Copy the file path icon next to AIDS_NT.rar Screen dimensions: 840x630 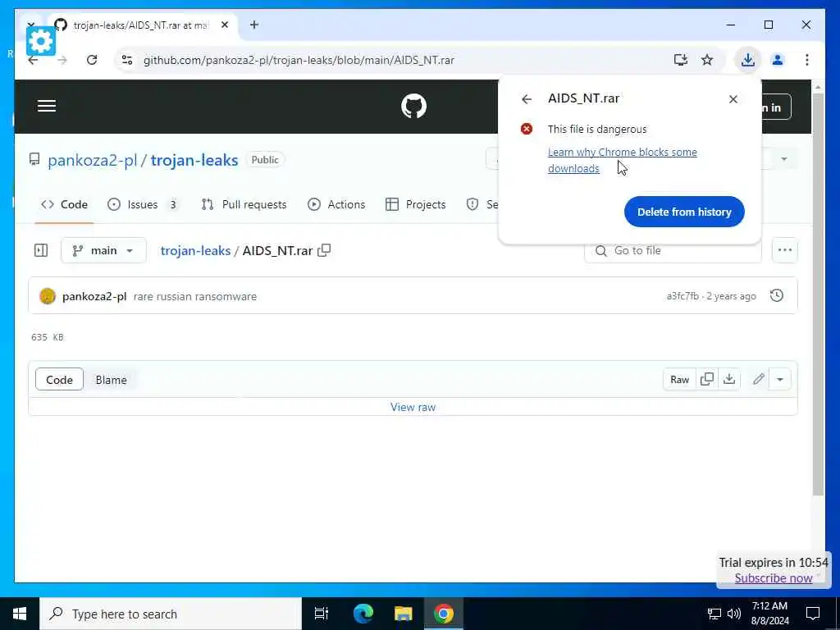(324, 250)
